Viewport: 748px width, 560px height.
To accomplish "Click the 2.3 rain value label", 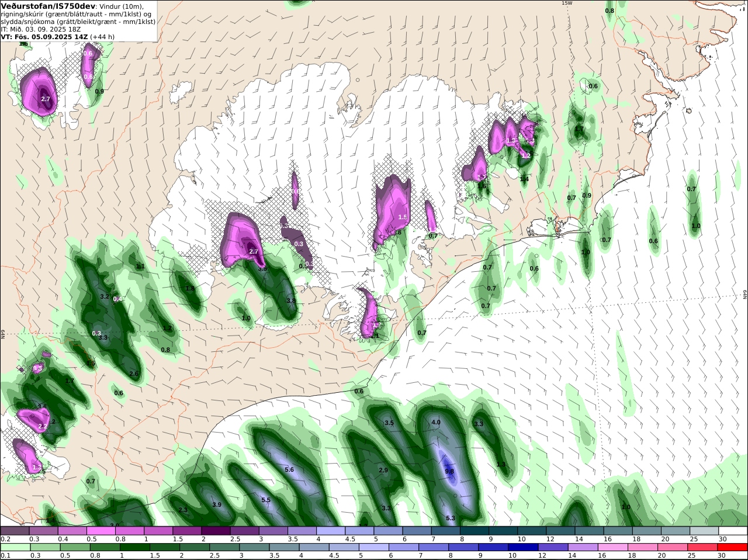I will tap(183, 510).
